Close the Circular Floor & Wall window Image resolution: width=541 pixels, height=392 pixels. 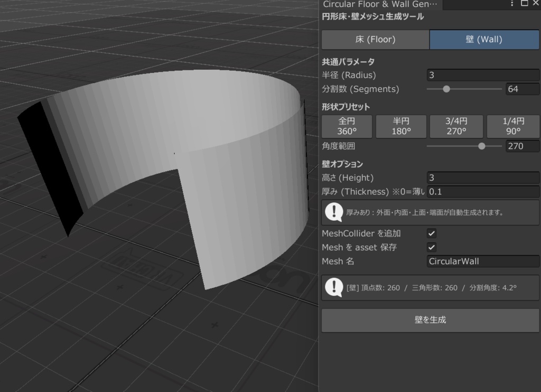point(536,3)
